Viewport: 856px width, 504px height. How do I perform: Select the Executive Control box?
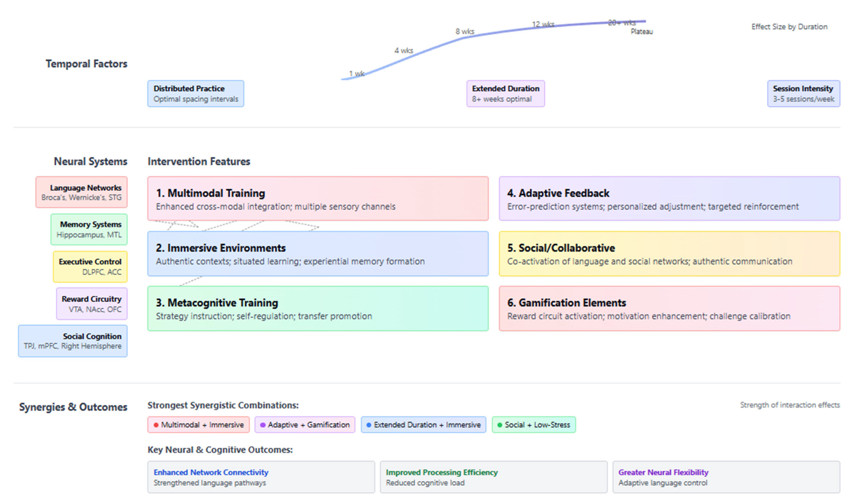click(90, 267)
